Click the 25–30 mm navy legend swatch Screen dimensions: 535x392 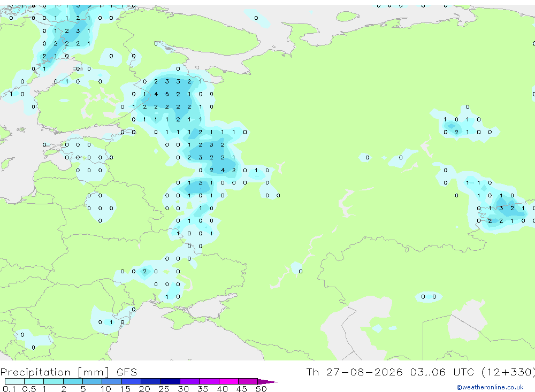pyautogui.click(x=170, y=381)
